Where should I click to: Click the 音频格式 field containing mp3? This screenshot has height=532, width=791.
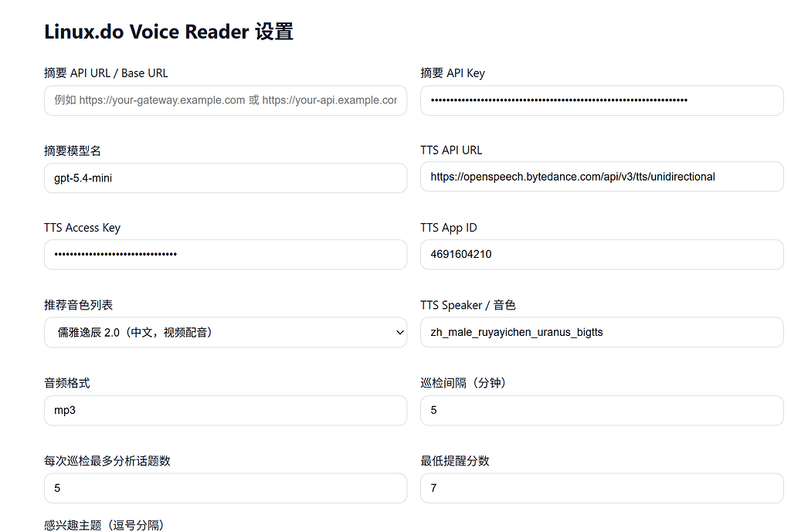coord(226,411)
